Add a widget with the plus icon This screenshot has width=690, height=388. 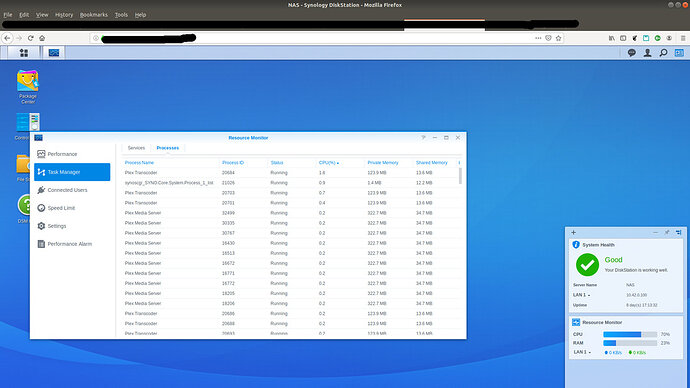coord(573,232)
